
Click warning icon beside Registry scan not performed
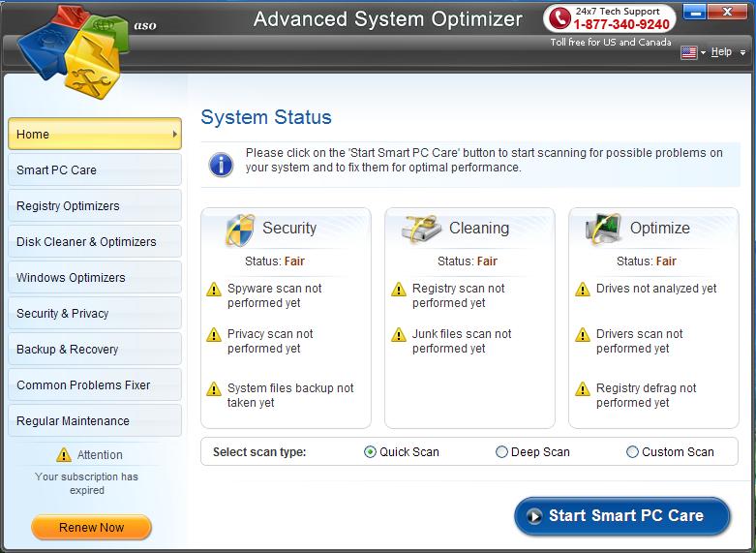click(399, 290)
